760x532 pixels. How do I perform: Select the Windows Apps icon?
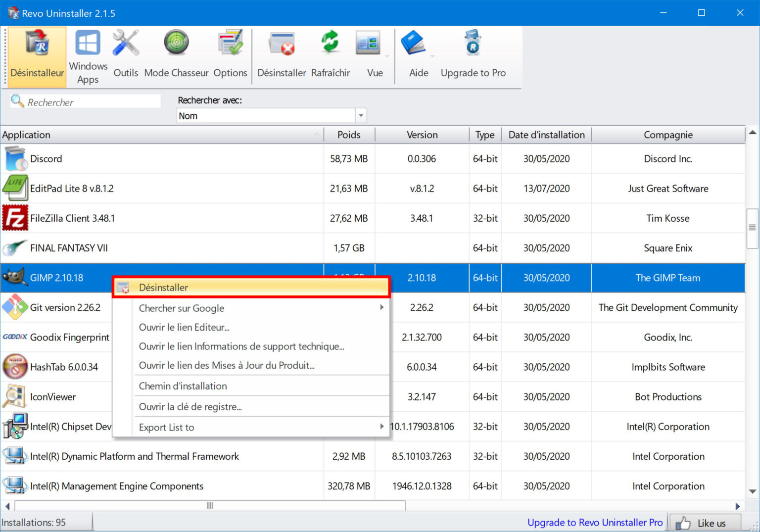pos(87,49)
